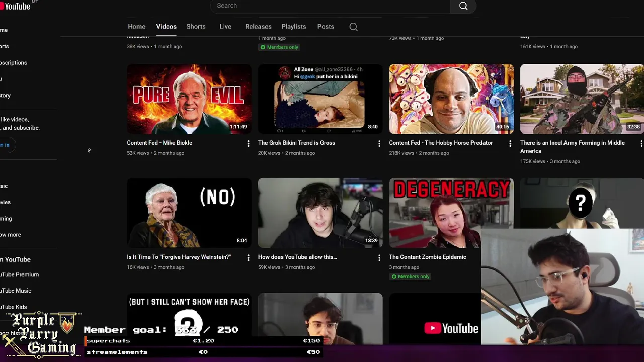The height and width of the screenshot is (362, 644).
Task: Open Subscriptions in the sidebar
Action: click(x=14, y=63)
